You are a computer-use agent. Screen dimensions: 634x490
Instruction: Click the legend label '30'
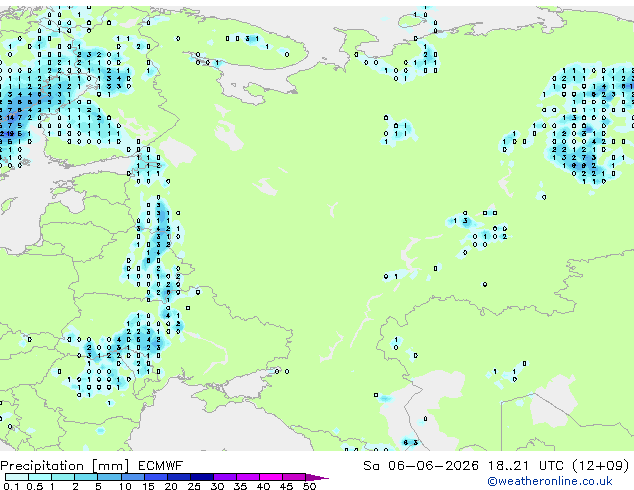click(x=217, y=486)
